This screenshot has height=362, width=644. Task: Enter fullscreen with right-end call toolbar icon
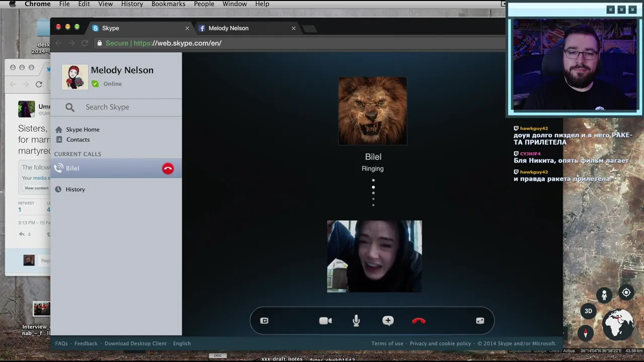(x=480, y=321)
